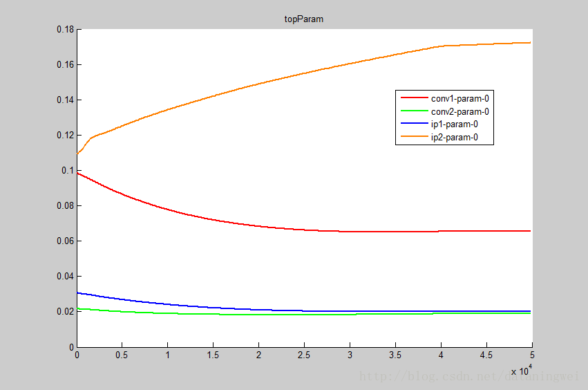Click the y-axis label 0.1
This screenshot has height=390, width=588.
click(x=68, y=170)
